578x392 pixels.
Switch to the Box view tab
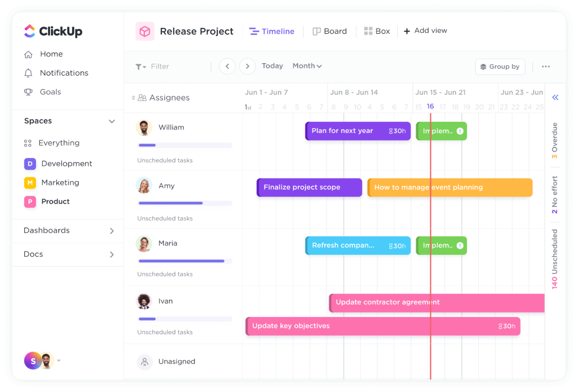click(x=377, y=31)
